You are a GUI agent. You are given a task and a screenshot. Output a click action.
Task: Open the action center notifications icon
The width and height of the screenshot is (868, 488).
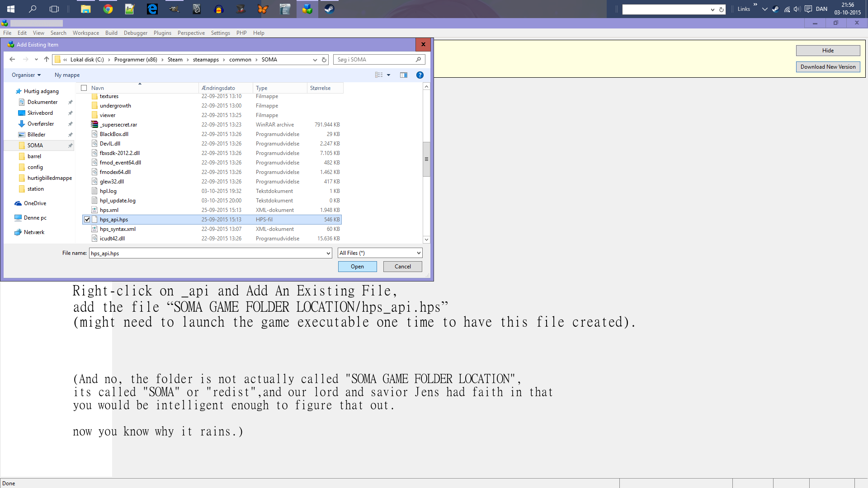click(808, 9)
